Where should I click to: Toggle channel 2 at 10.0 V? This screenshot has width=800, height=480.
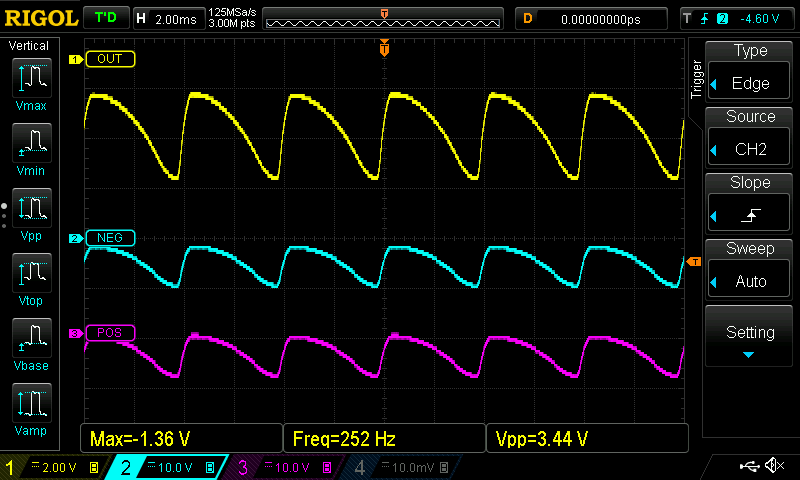click(165, 467)
